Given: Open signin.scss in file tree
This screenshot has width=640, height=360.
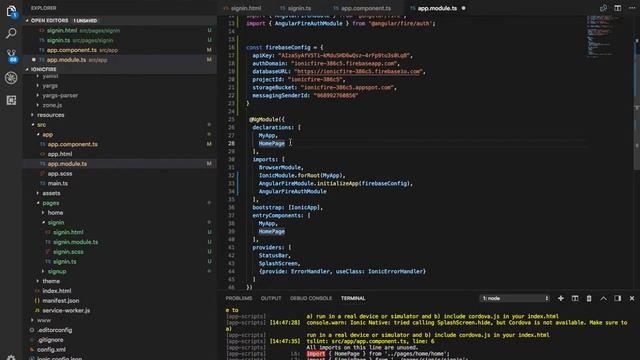Looking at the screenshot, I should (x=120, y=252).
